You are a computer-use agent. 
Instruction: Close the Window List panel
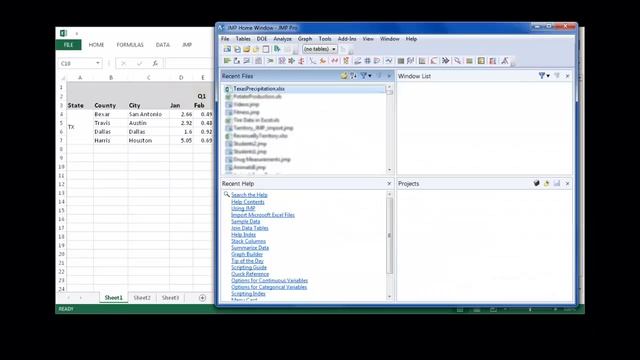(567, 76)
